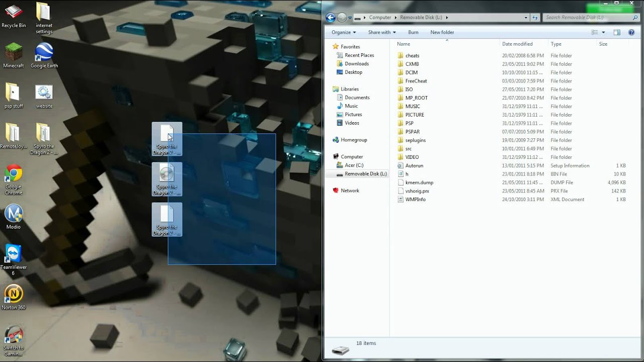
Task: Select the FreeCheat folder row
Action: [511, 81]
